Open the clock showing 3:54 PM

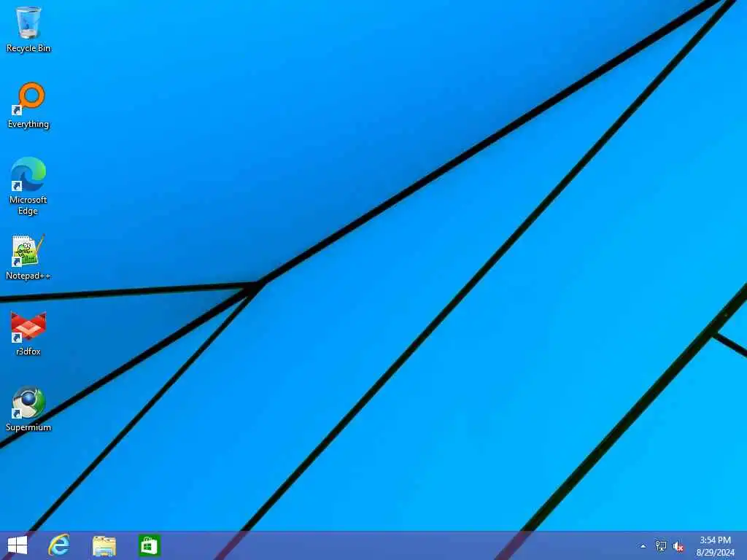715,545
